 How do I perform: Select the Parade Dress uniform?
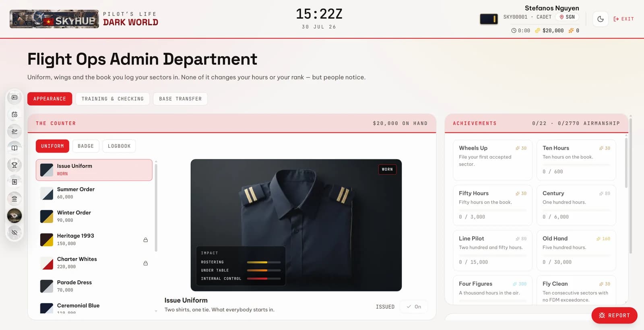click(x=94, y=286)
